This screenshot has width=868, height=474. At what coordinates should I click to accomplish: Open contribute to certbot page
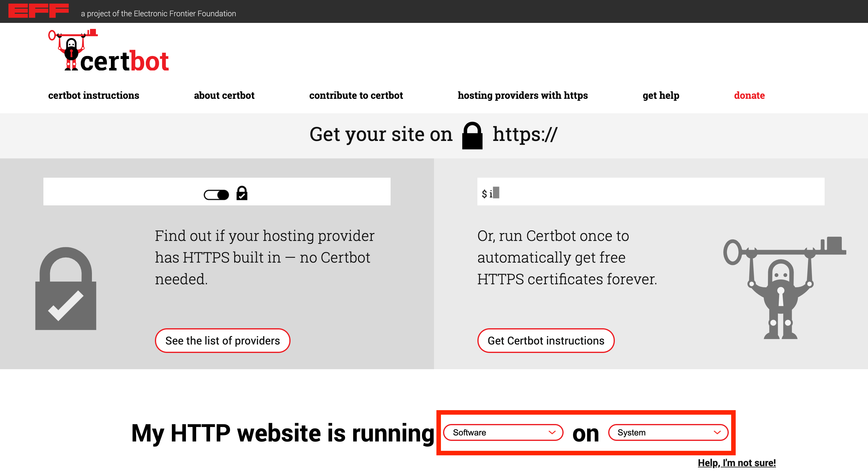tap(356, 95)
